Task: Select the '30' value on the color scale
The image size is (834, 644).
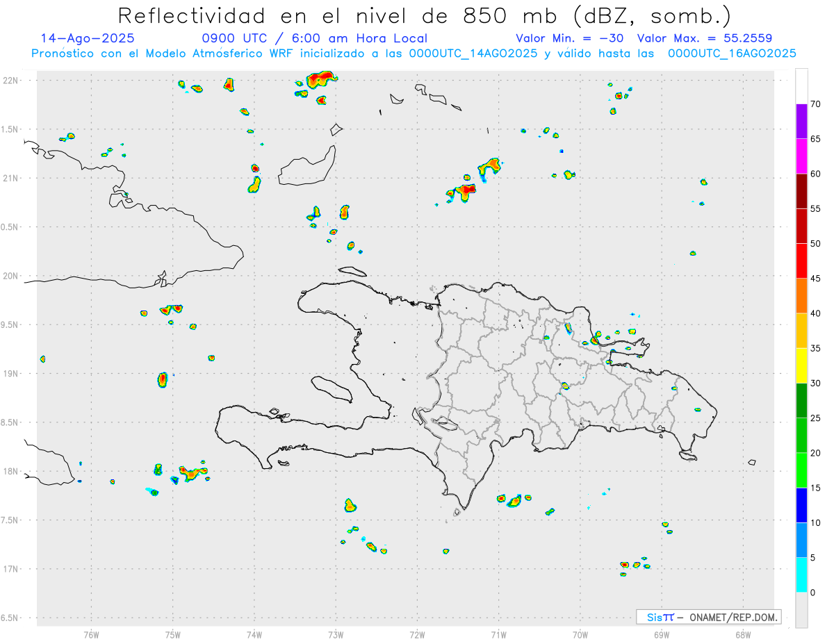Action: tap(815, 383)
